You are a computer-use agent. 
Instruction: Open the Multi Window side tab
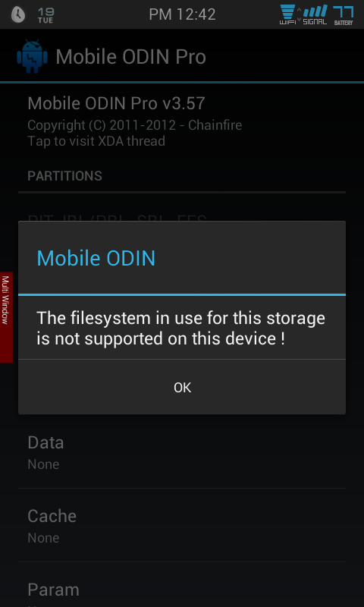click(6, 317)
